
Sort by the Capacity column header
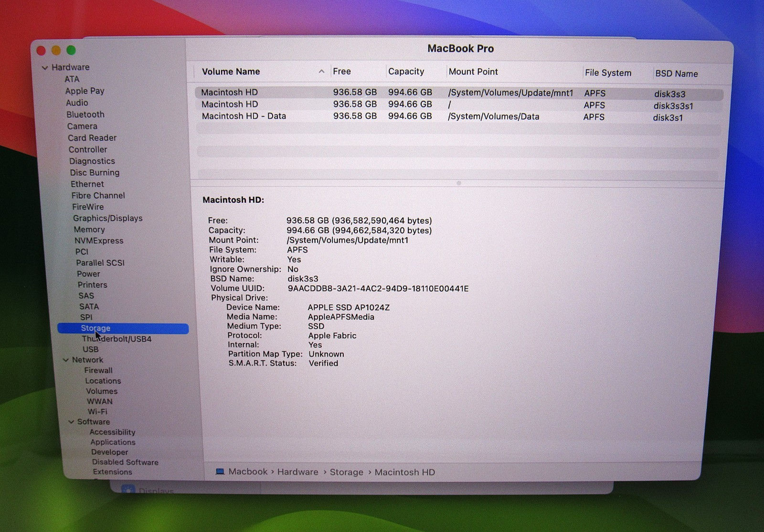point(406,71)
